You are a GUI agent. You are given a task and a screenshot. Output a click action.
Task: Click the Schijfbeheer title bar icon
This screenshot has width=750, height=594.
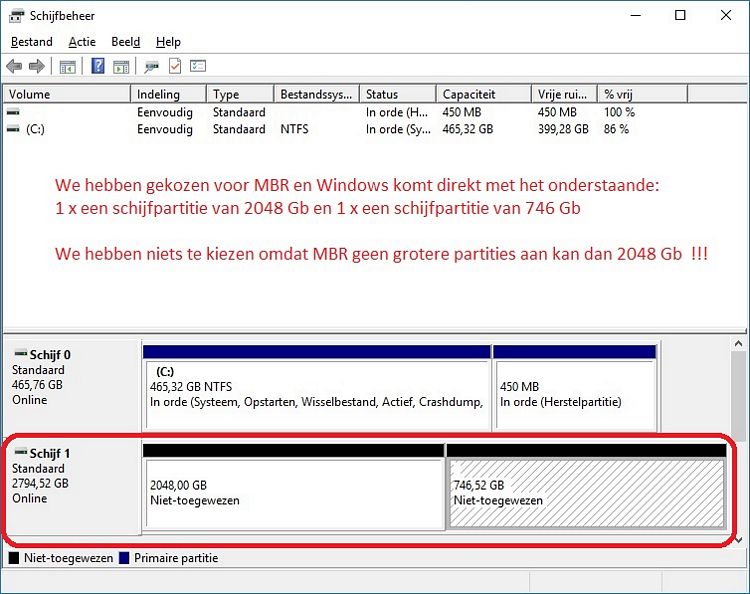click(16, 16)
